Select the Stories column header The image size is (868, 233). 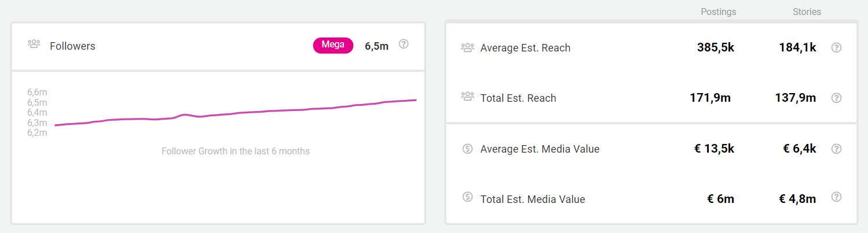tap(807, 12)
